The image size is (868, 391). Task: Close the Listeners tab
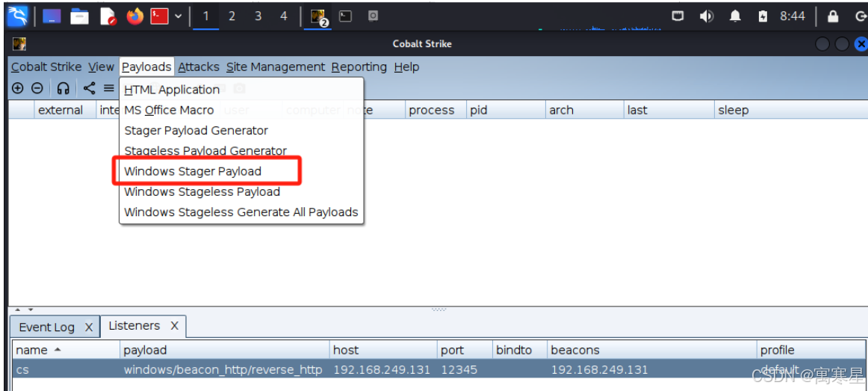174,326
